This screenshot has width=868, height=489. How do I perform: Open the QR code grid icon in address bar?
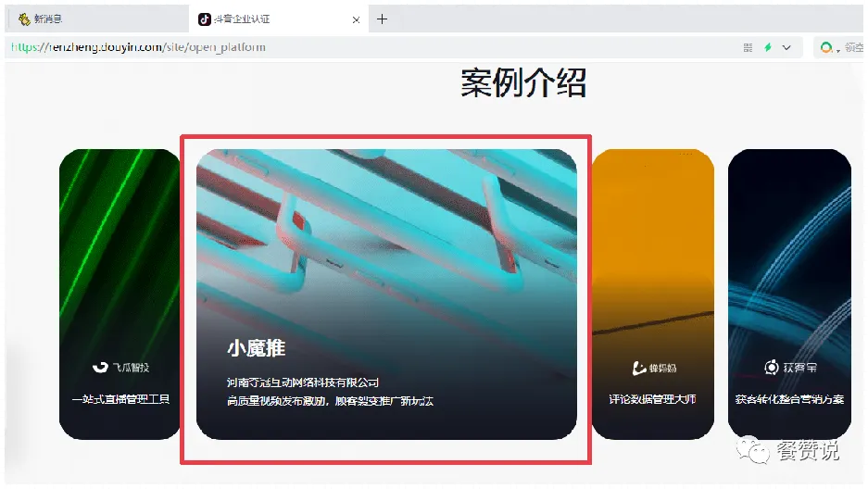pos(748,47)
